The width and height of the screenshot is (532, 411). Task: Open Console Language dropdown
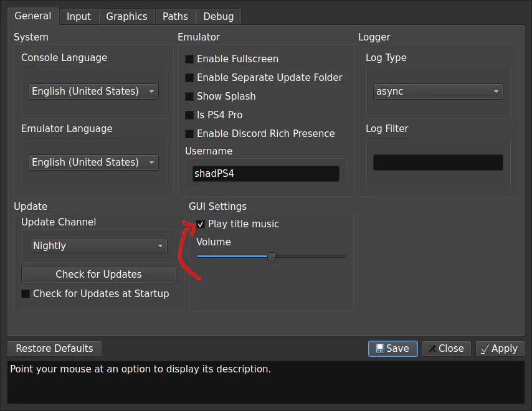93,92
